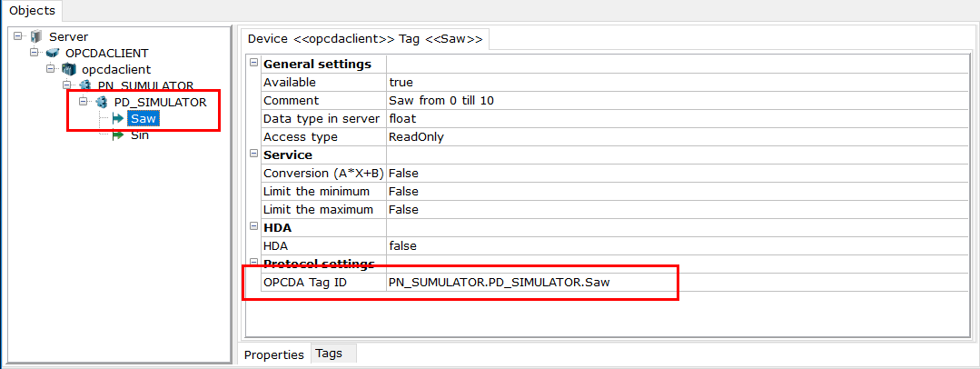980x369 pixels.
Task: Select the Saw tag arrow icon
Action: click(x=117, y=118)
